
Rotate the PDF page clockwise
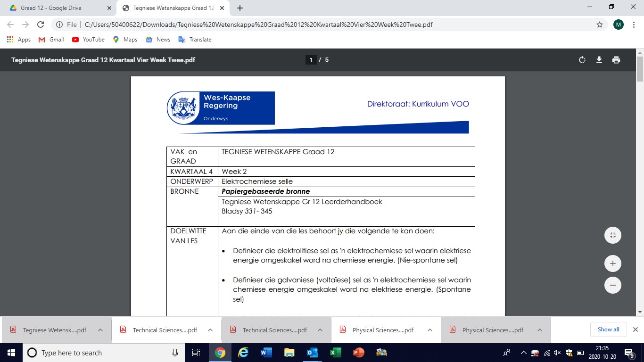582,60
